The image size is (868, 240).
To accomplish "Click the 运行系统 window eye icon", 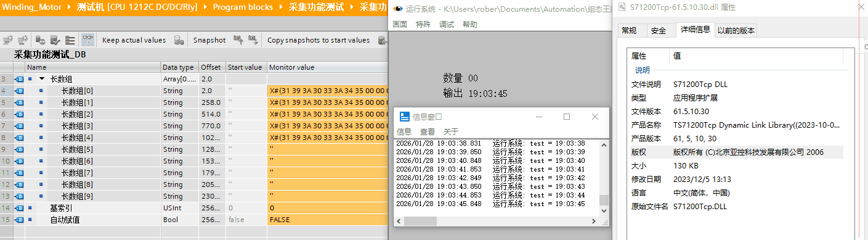I will click(398, 9).
